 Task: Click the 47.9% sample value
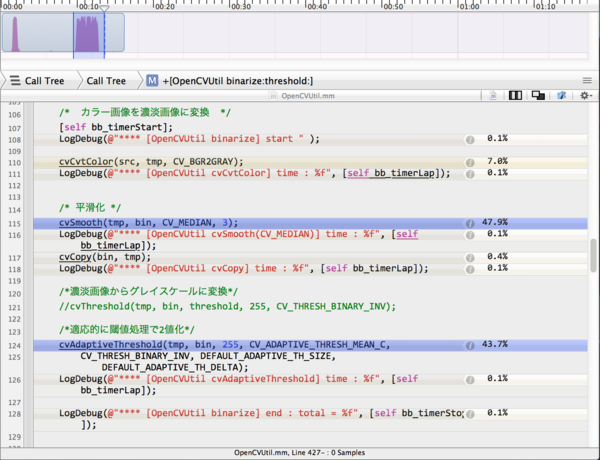click(x=495, y=222)
